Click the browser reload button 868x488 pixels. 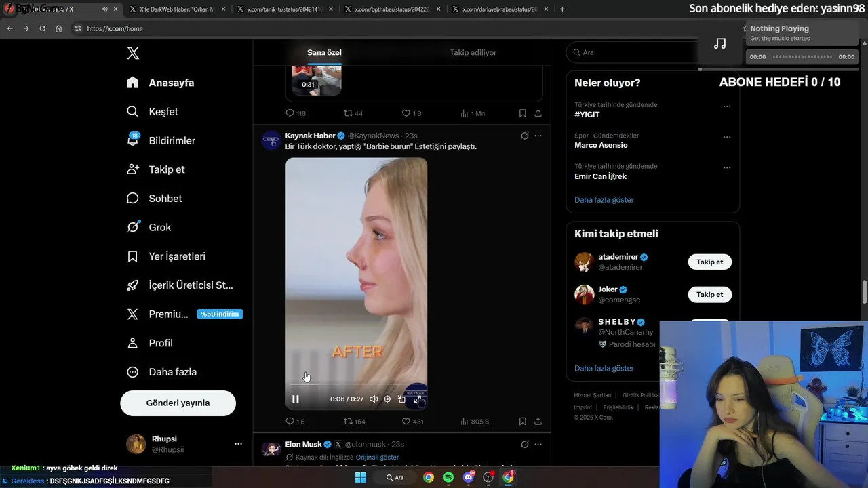tap(42, 28)
